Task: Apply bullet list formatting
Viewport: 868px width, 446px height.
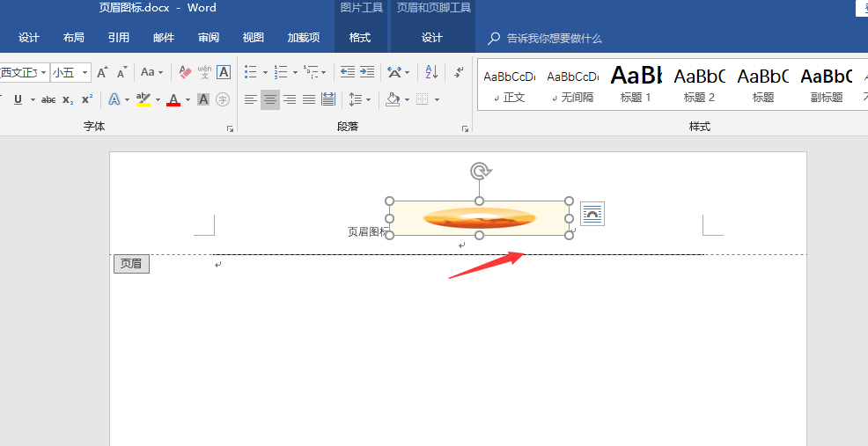Action: tap(251, 72)
